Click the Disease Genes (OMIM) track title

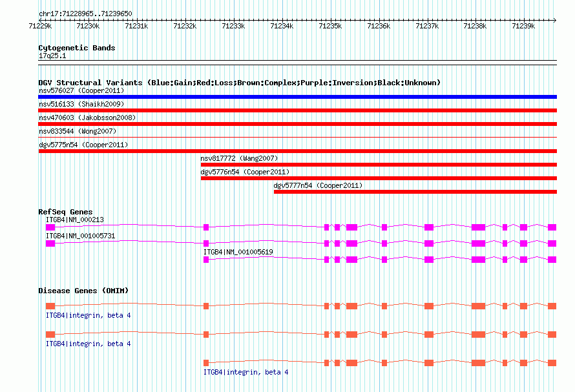tap(83, 291)
